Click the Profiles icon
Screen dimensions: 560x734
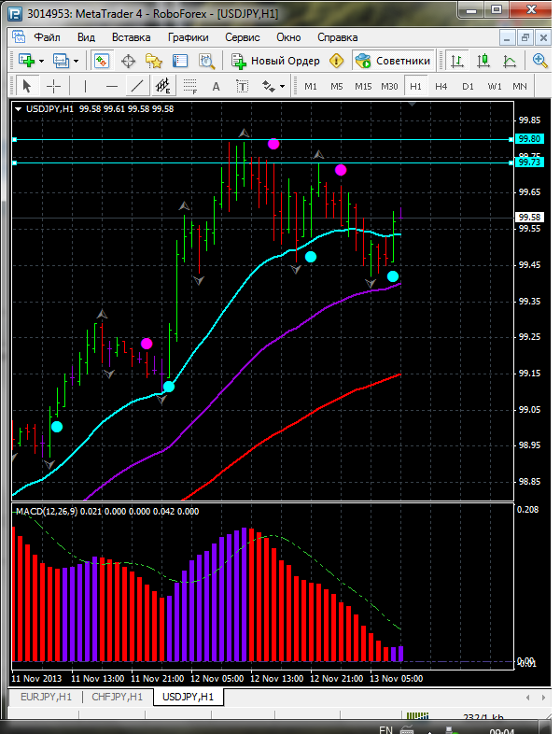[61, 61]
